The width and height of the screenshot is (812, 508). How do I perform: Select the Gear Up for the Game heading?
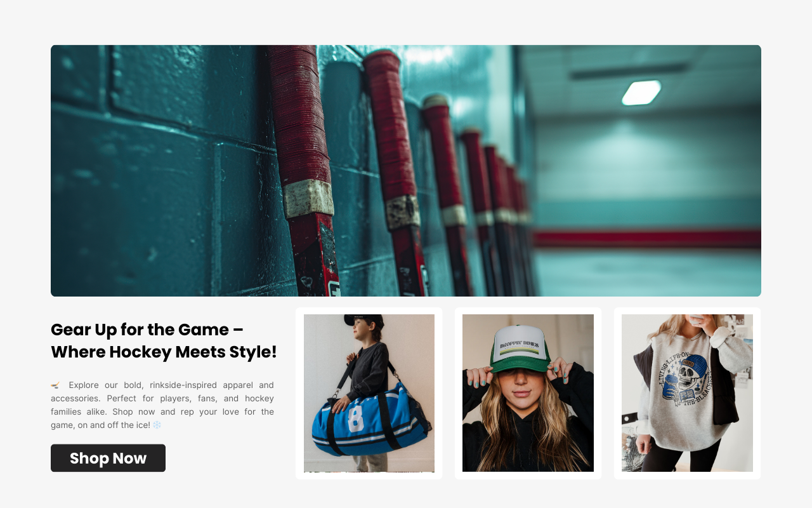pyautogui.click(x=164, y=340)
